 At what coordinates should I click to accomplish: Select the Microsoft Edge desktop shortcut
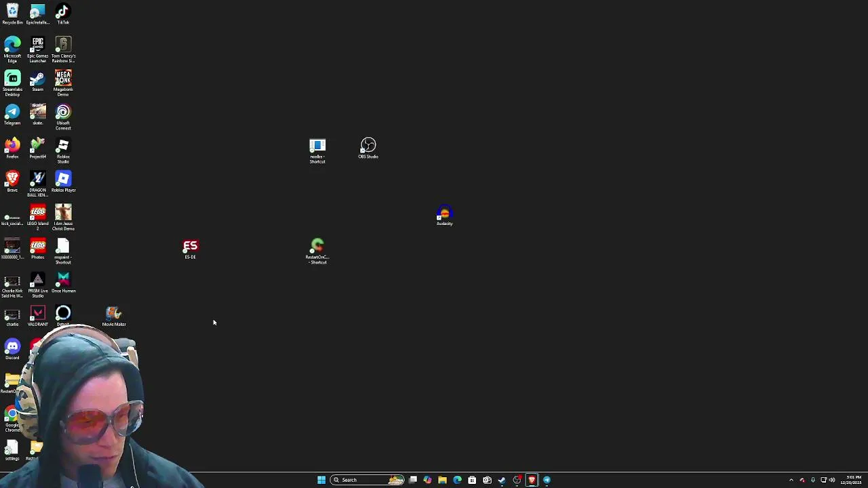[12, 50]
